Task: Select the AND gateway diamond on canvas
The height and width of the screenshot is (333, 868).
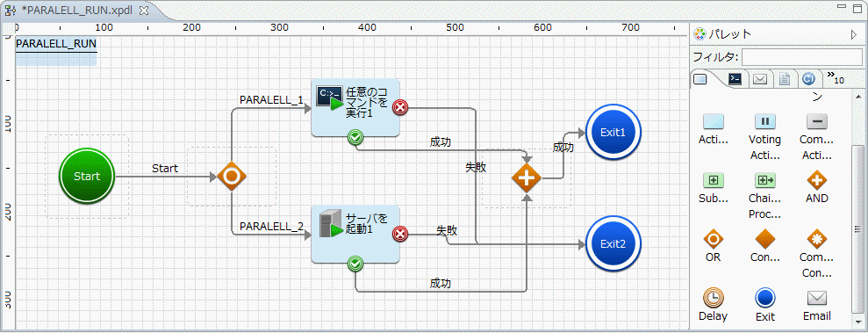Action: 527,177
